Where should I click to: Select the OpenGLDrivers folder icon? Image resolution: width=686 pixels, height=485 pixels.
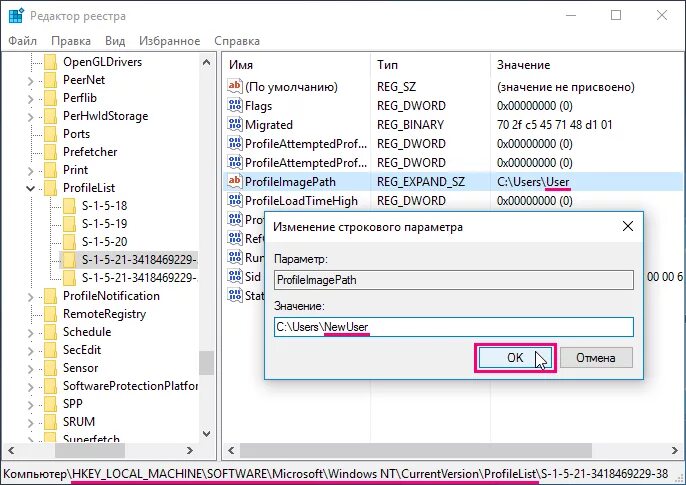tap(51, 62)
